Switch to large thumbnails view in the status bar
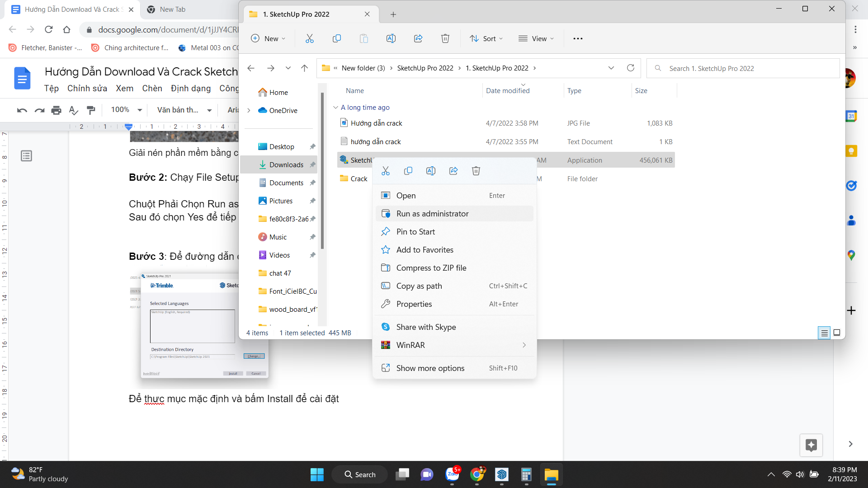The image size is (868, 488). (836, 333)
